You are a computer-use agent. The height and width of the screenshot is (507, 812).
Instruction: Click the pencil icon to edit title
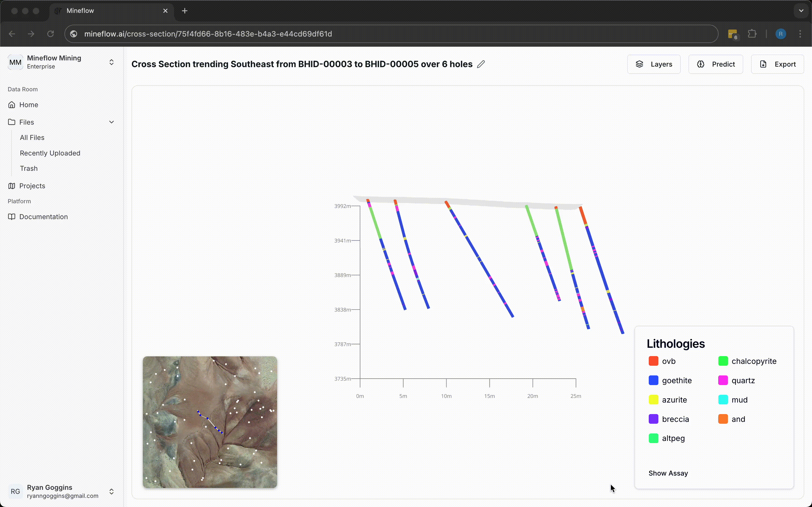(x=481, y=64)
